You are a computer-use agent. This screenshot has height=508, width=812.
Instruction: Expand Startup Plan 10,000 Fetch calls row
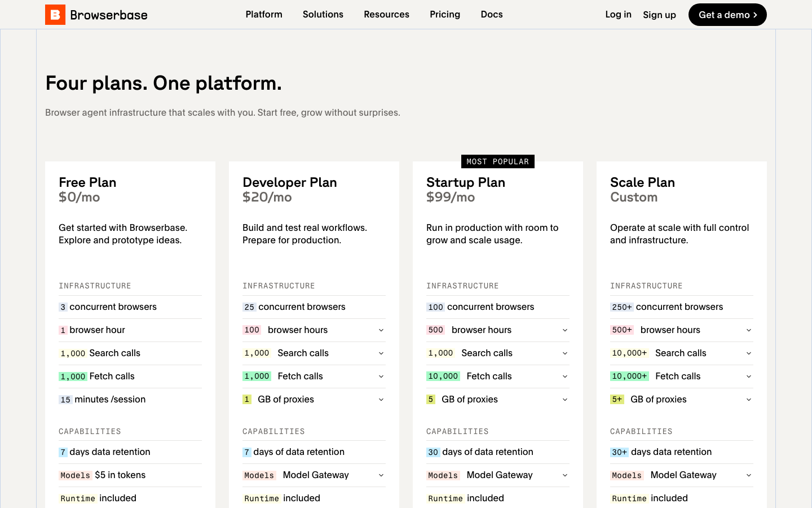click(498, 376)
